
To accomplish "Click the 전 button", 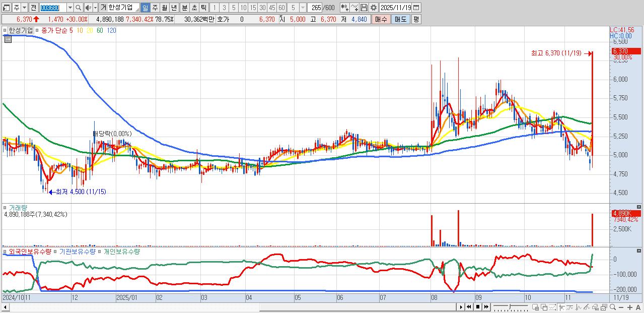I will (x=33, y=8).
